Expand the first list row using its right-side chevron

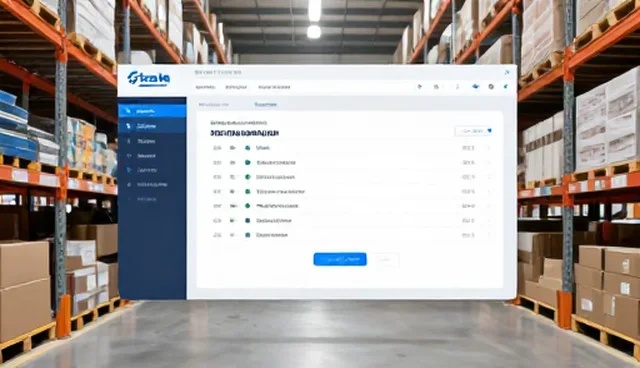click(488, 148)
